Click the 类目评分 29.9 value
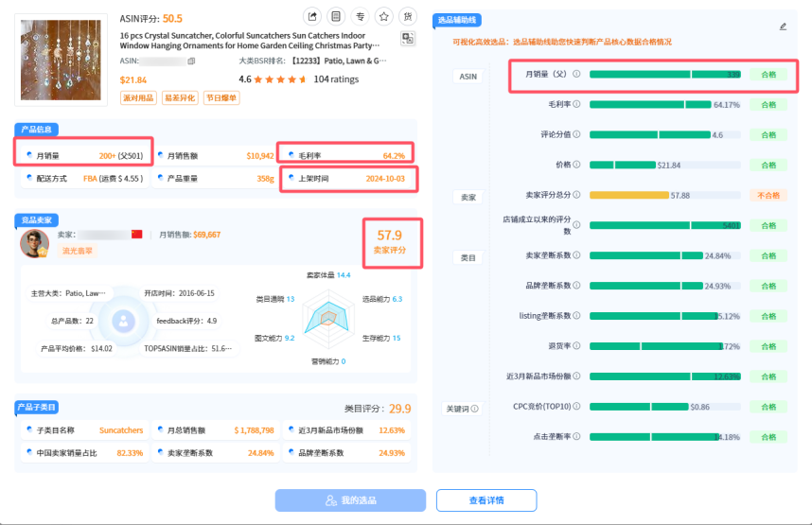This screenshot has width=812, height=525. 399,409
